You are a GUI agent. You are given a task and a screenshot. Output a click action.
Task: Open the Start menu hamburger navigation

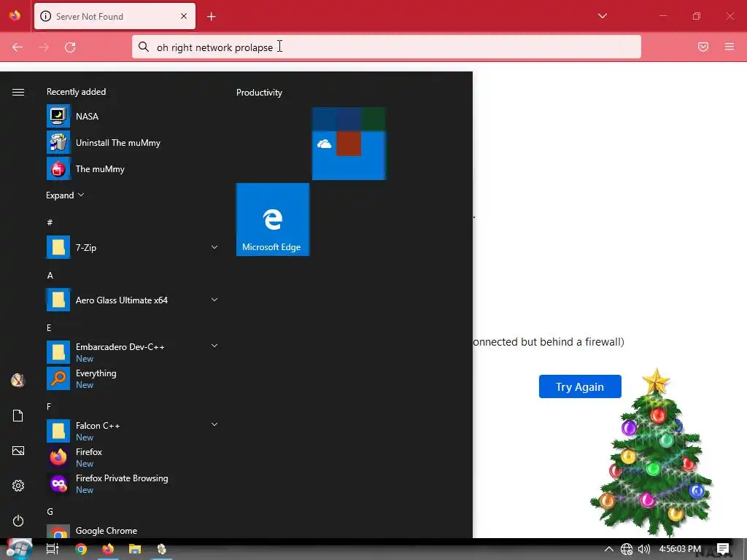pos(18,92)
